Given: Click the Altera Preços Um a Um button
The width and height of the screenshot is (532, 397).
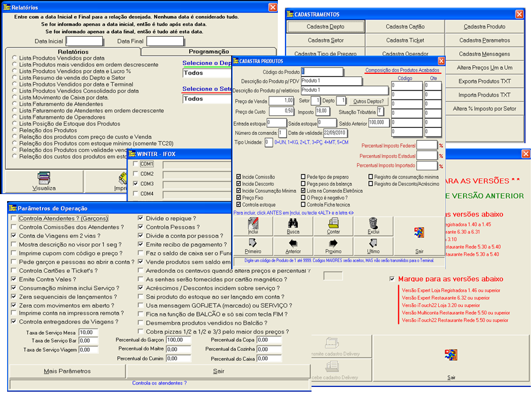Looking at the screenshot, I should tap(484, 67).
